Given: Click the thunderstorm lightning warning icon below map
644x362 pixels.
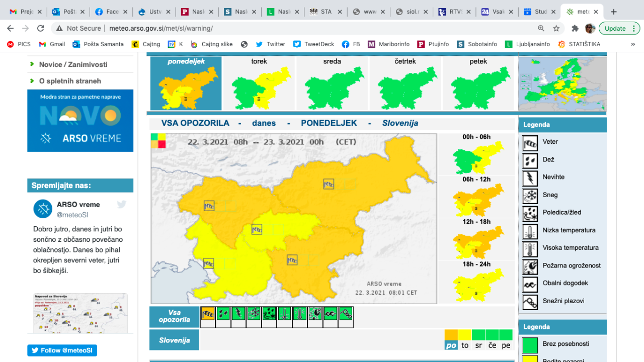Looking at the screenshot, I should (x=238, y=314).
